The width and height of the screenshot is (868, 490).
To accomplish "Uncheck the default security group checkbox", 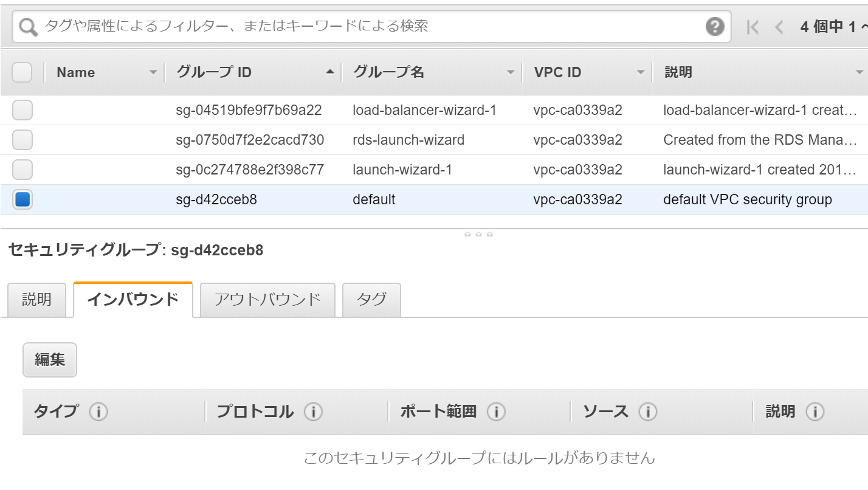I will [x=22, y=199].
